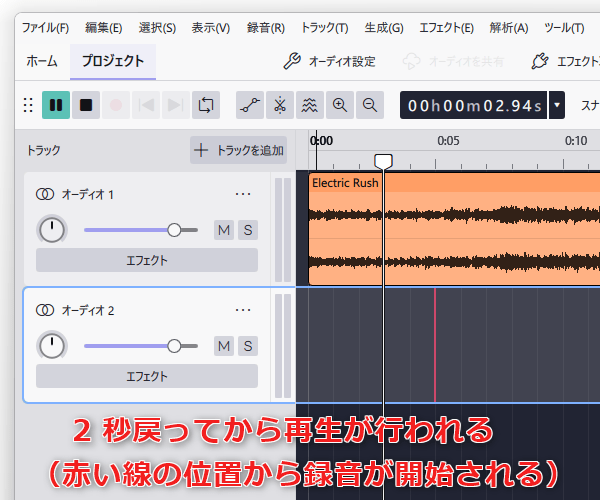
Task: Open オーディオ 2 track options menu
Action: point(243,310)
